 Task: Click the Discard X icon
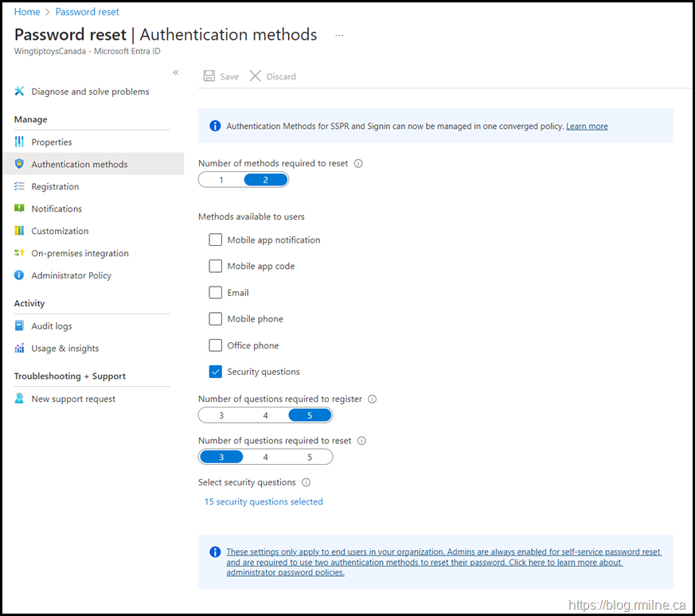pos(256,76)
